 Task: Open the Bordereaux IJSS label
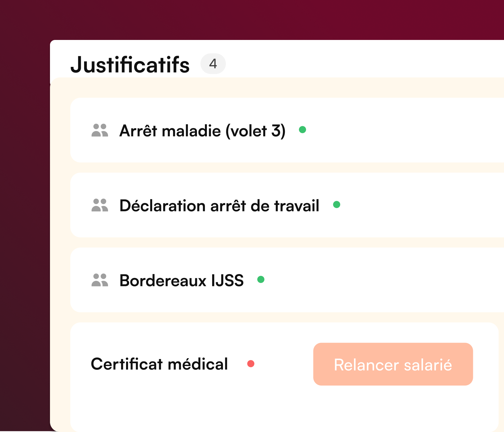(181, 281)
